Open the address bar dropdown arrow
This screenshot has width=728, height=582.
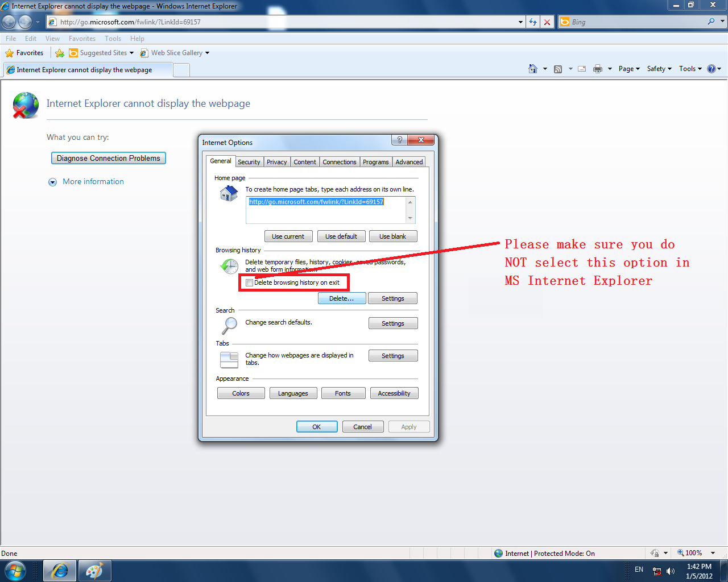(520, 22)
